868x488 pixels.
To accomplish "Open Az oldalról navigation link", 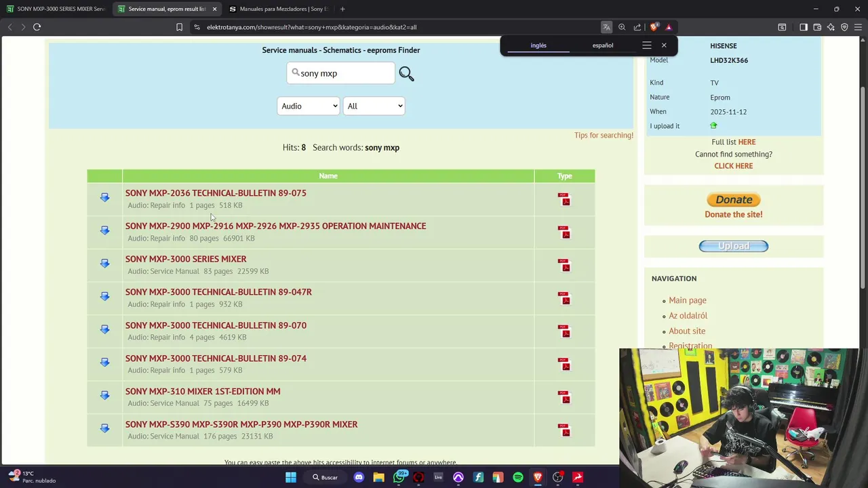I will tap(688, 316).
